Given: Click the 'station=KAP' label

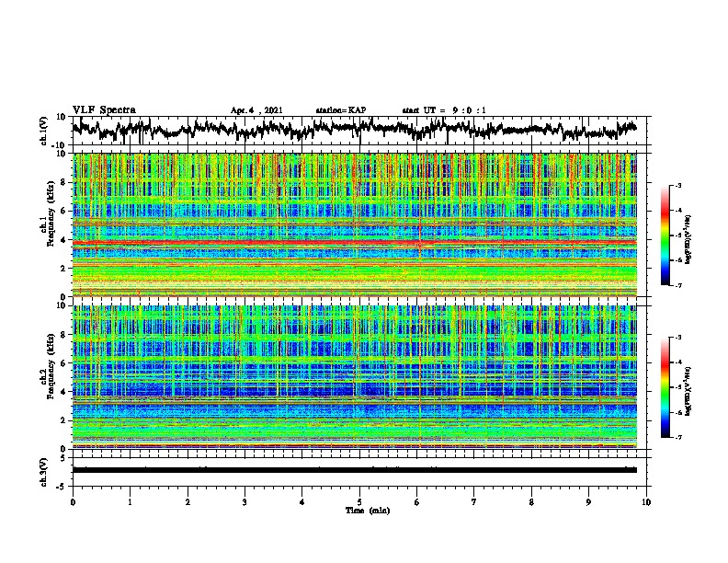Looking at the screenshot, I should point(341,110).
